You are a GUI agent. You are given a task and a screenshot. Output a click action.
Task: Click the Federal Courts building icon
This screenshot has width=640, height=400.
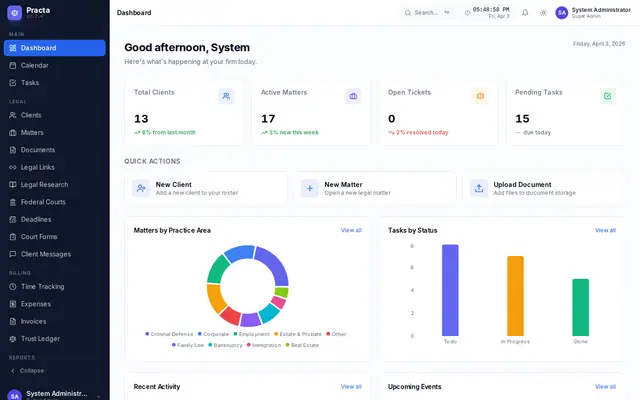13,202
